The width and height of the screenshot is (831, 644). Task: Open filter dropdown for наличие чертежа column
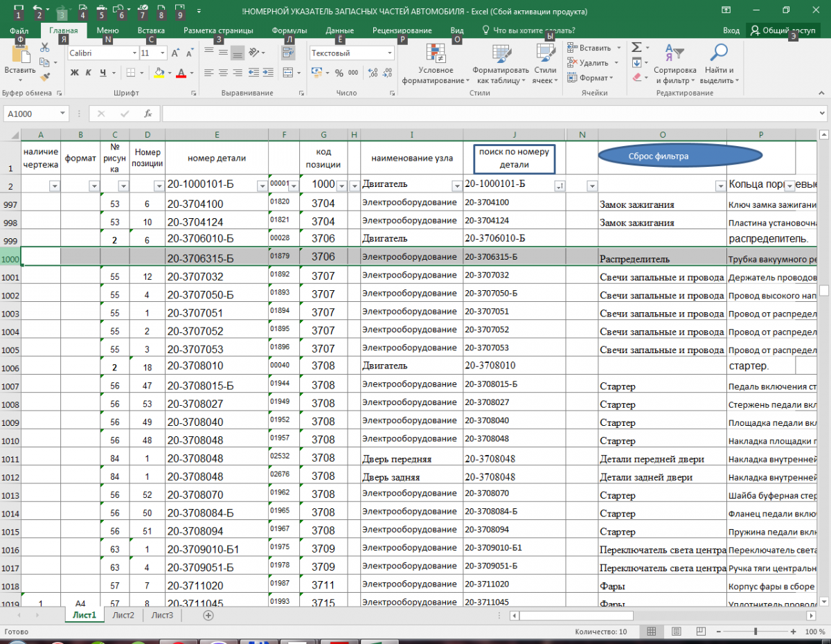tap(54, 186)
